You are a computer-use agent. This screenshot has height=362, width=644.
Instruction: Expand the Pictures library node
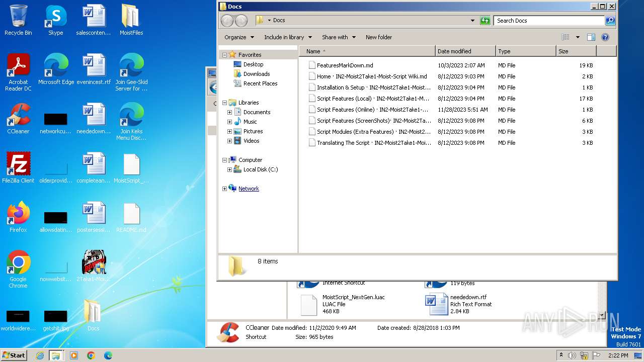point(229,131)
